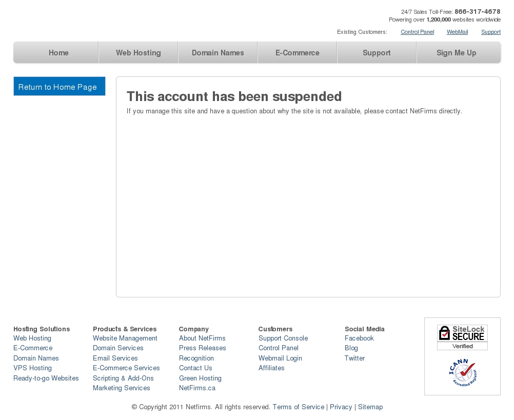This screenshot has height=420, width=514.
Task: Open the Marketing Services link
Action: 121,388
